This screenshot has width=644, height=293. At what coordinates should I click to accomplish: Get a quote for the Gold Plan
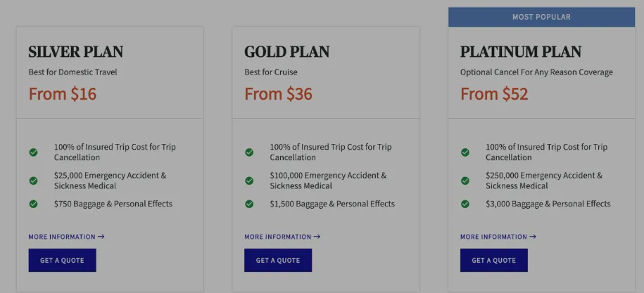click(278, 261)
